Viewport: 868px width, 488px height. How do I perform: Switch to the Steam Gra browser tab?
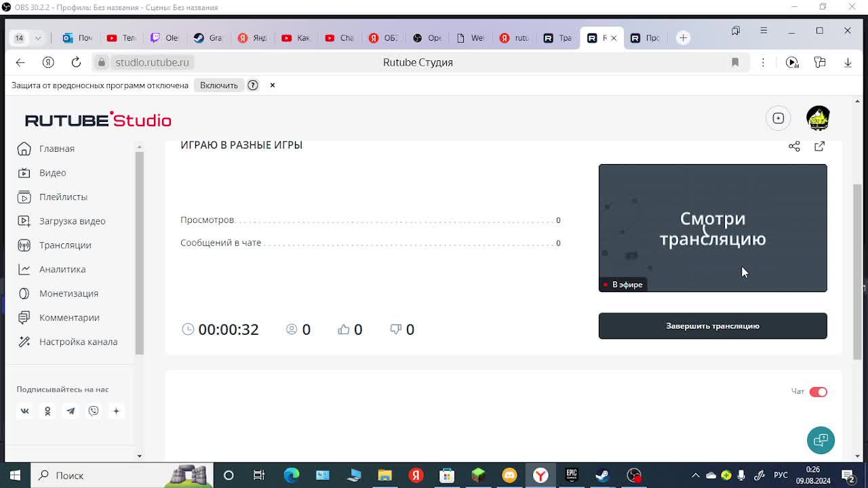(208, 38)
